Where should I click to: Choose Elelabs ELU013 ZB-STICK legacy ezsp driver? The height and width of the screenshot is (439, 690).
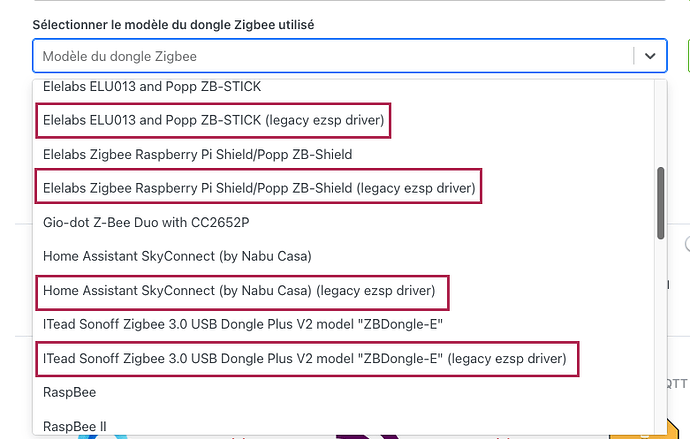coord(212,121)
